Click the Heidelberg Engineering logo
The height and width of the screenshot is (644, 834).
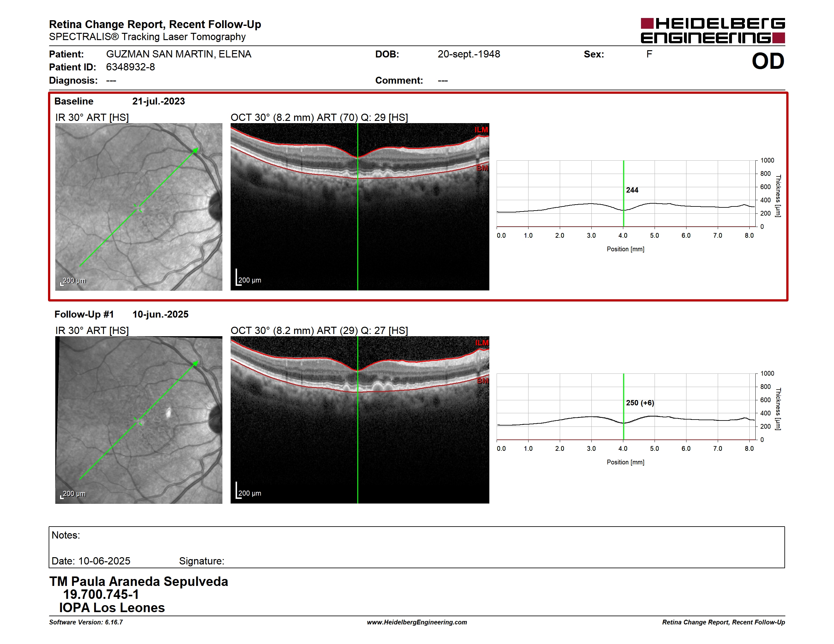tap(713, 31)
